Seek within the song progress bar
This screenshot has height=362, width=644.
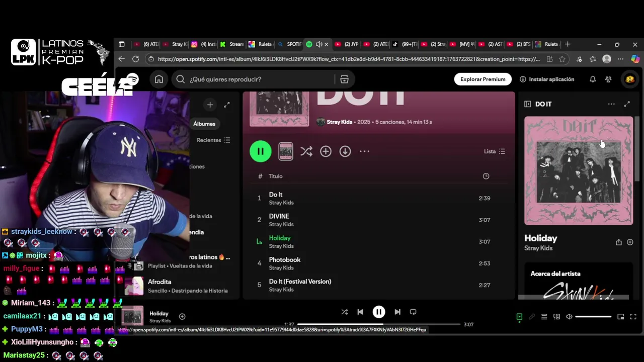coord(379,324)
